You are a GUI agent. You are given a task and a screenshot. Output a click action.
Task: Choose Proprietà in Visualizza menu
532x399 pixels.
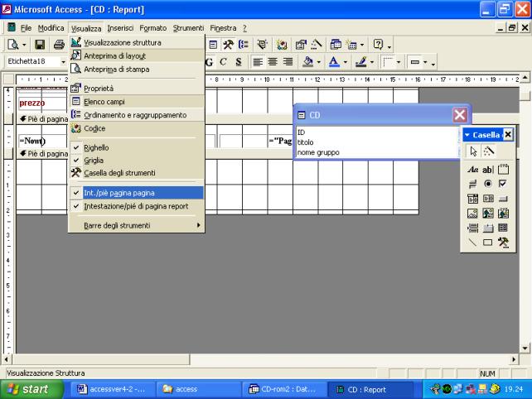pyautogui.click(x=137, y=89)
